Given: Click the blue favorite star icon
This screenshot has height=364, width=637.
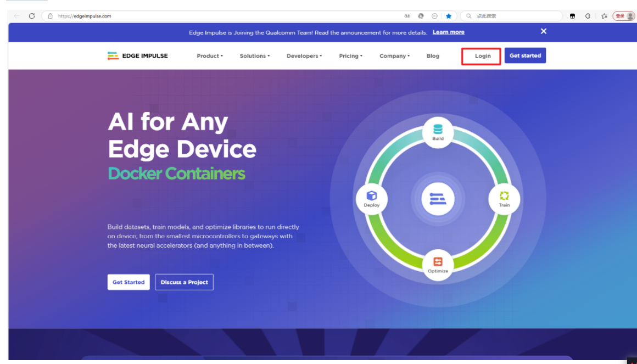Looking at the screenshot, I should (449, 16).
